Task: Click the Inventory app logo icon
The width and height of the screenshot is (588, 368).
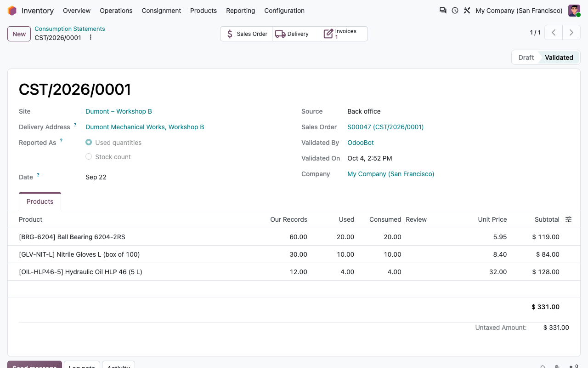Action: (12, 11)
